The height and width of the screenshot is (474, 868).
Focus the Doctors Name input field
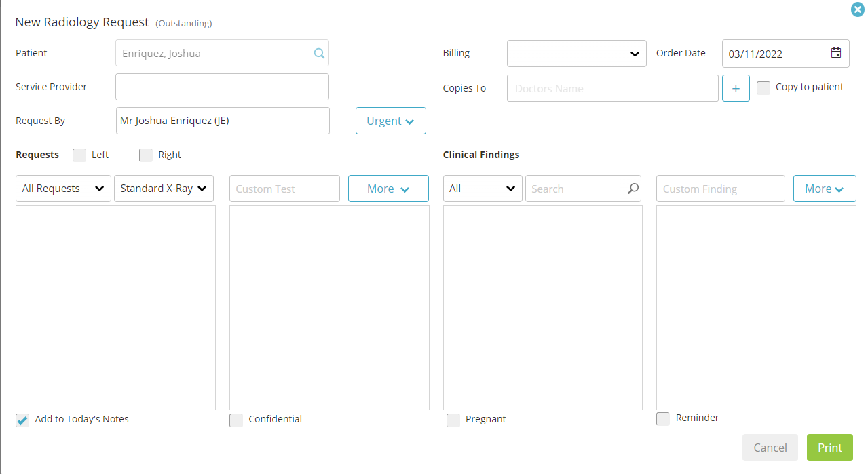point(613,88)
